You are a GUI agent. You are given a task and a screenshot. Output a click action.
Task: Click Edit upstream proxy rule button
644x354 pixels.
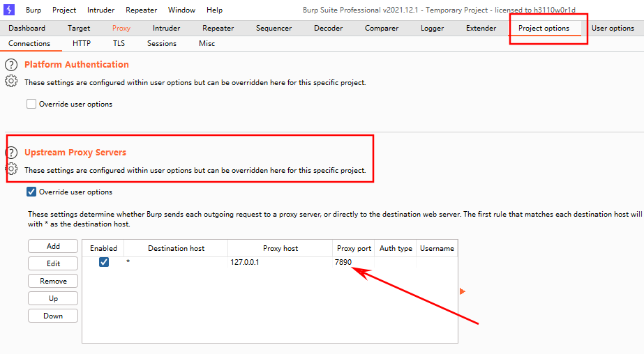(x=53, y=263)
